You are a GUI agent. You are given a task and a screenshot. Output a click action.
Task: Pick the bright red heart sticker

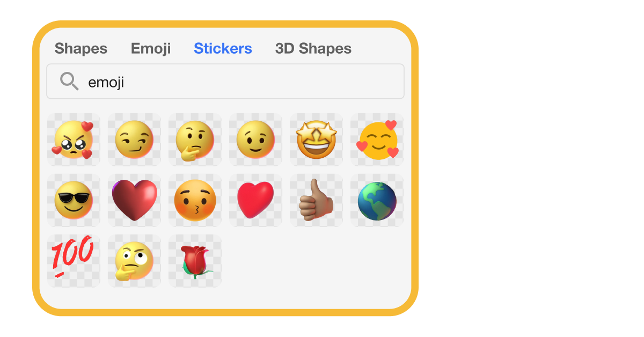(x=255, y=200)
